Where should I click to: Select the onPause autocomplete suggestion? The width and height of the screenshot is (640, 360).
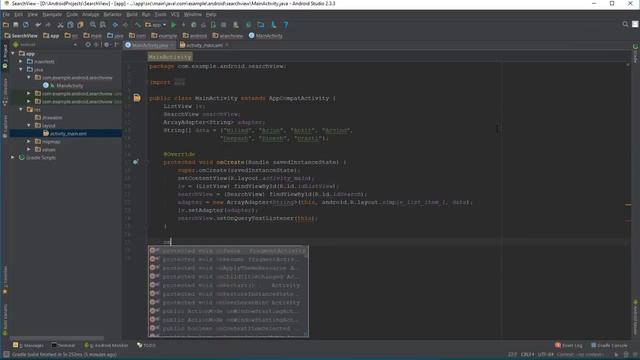click(x=228, y=251)
